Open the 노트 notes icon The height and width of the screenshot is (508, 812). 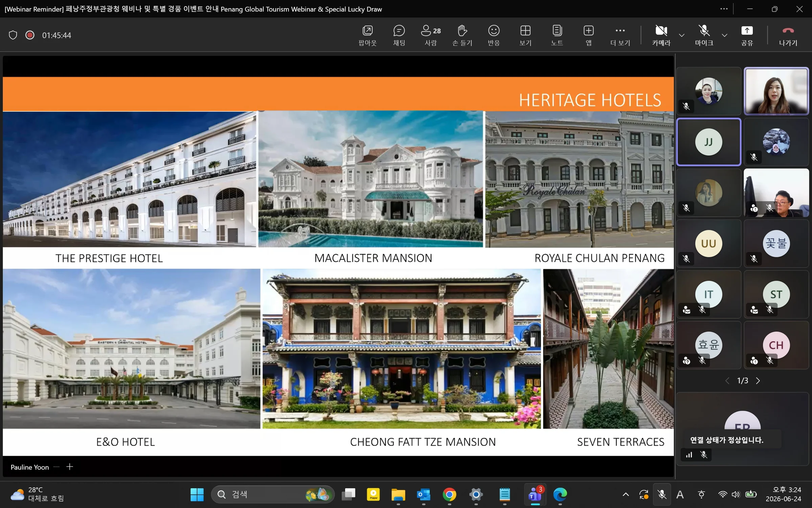(x=557, y=35)
